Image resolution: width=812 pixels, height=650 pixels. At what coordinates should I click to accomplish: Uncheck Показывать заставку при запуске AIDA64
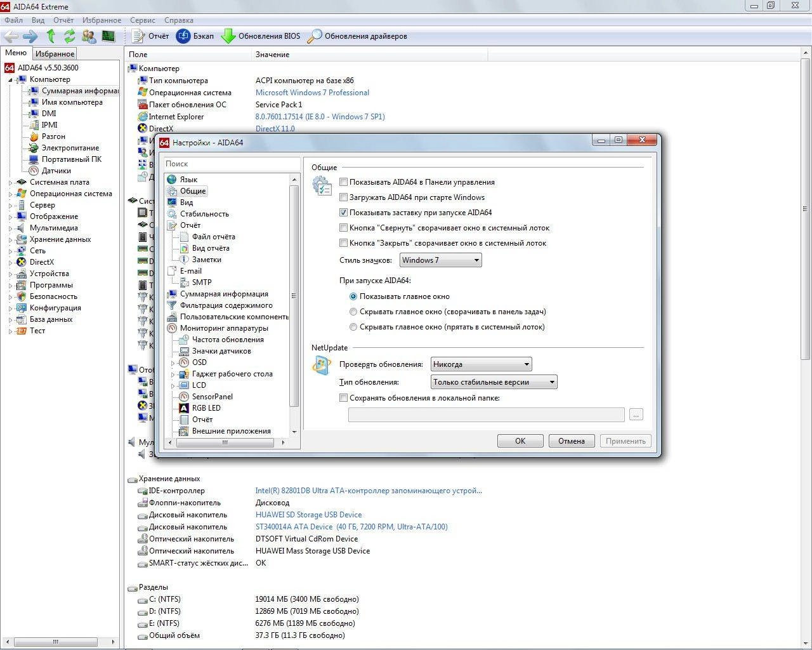344,213
